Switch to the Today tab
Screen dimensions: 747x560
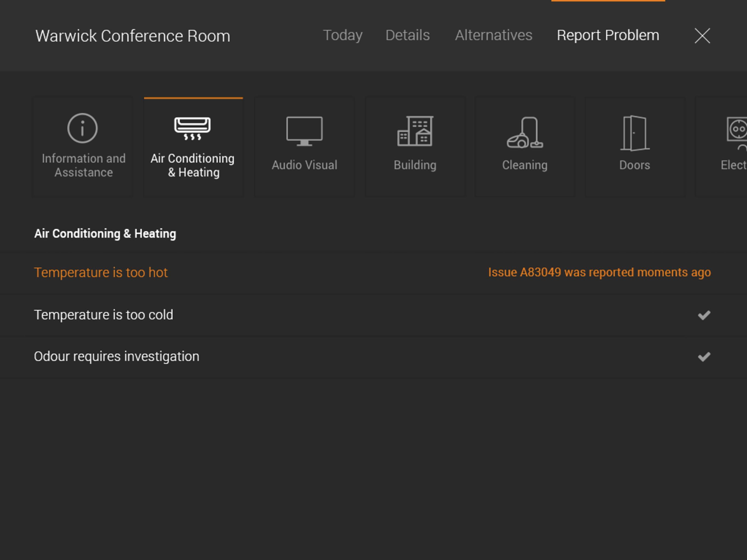342,36
